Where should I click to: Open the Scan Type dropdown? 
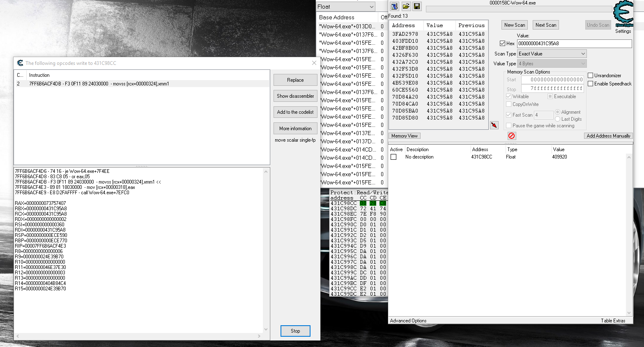pos(552,54)
